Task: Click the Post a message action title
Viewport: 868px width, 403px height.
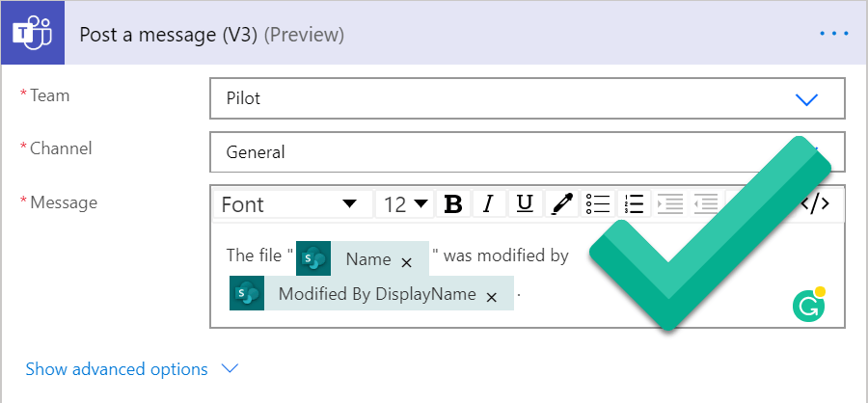Action: tap(167, 35)
